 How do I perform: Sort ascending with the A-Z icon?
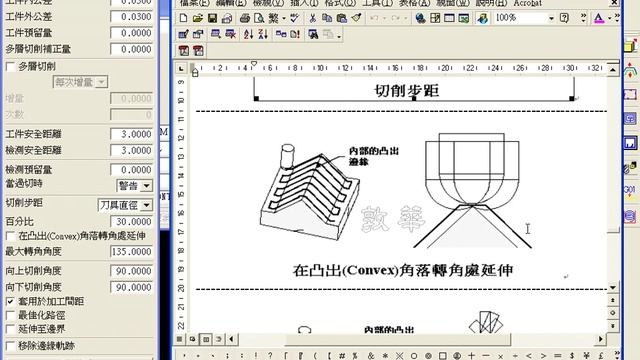(x=249, y=34)
